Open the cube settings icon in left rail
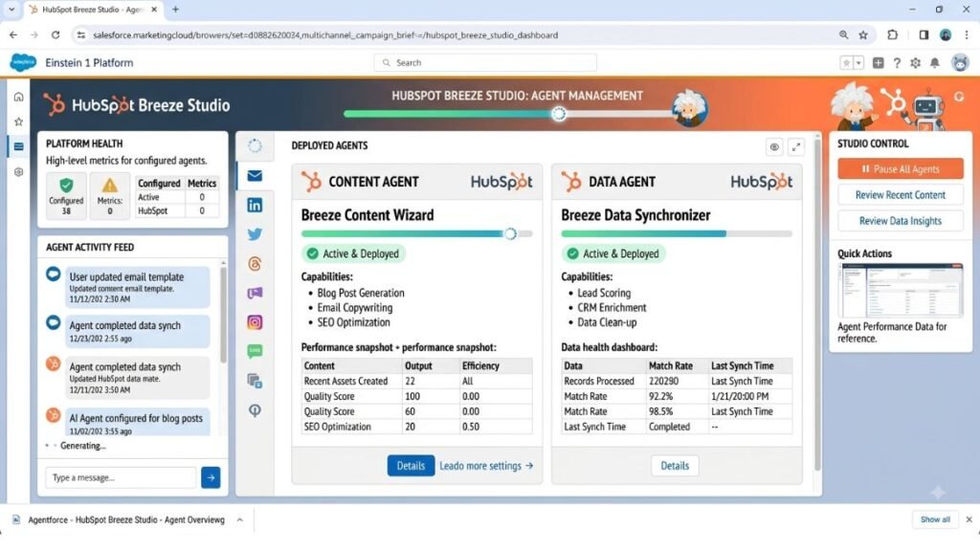 tap(19, 172)
